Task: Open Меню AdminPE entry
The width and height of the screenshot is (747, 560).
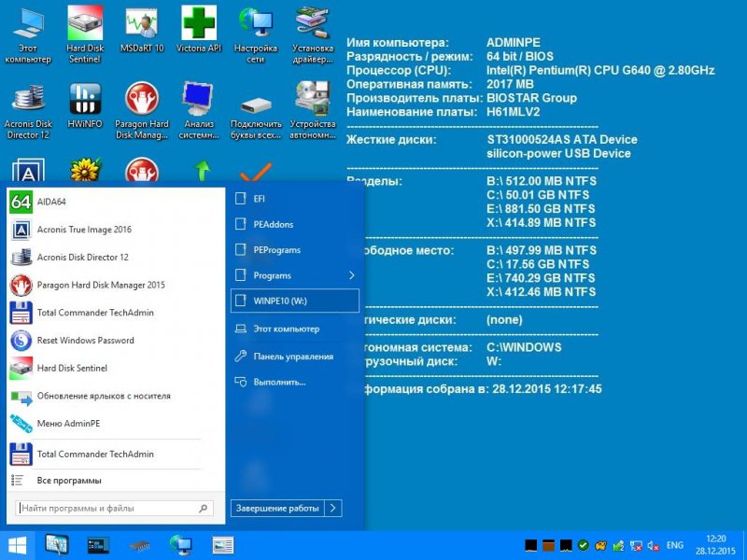Action: click(x=116, y=424)
